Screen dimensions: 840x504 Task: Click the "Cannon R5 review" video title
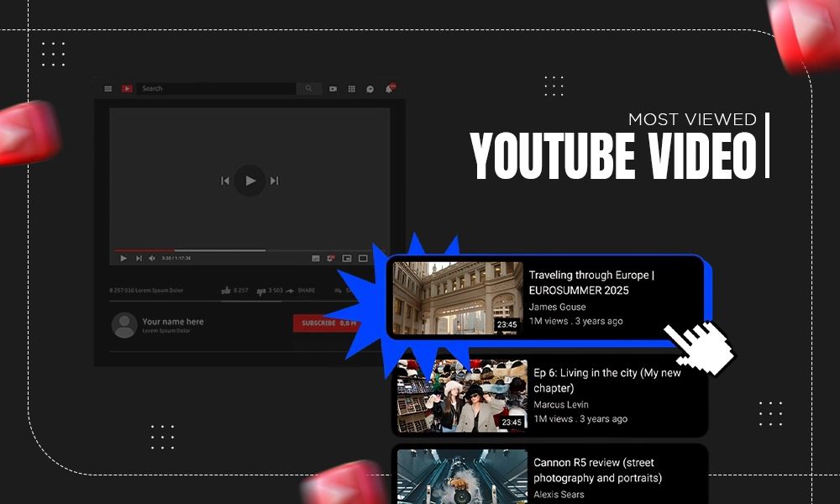pyautogui.click(x=597, y=470)
